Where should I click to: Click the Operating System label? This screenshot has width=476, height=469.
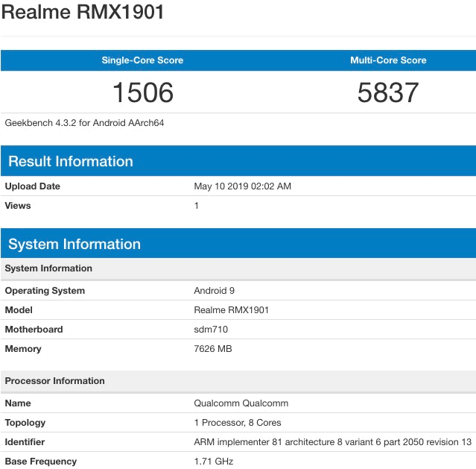pos(45,290)
